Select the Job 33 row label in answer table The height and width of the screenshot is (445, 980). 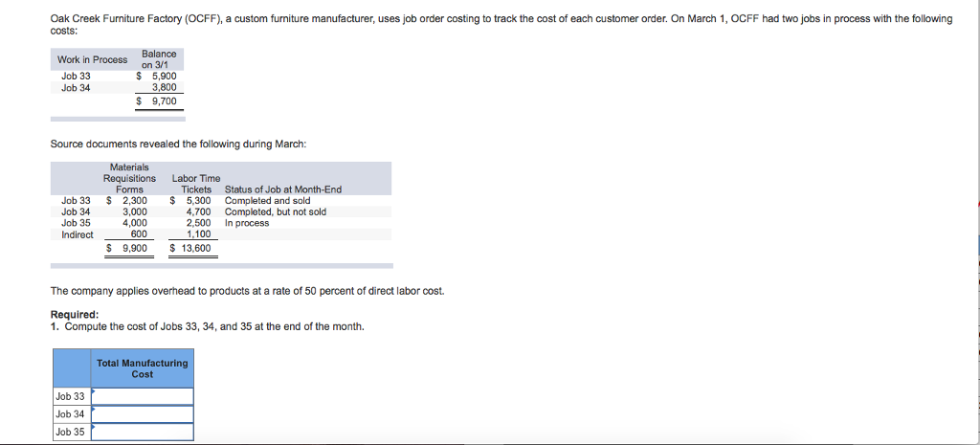[x=71, y=396]
